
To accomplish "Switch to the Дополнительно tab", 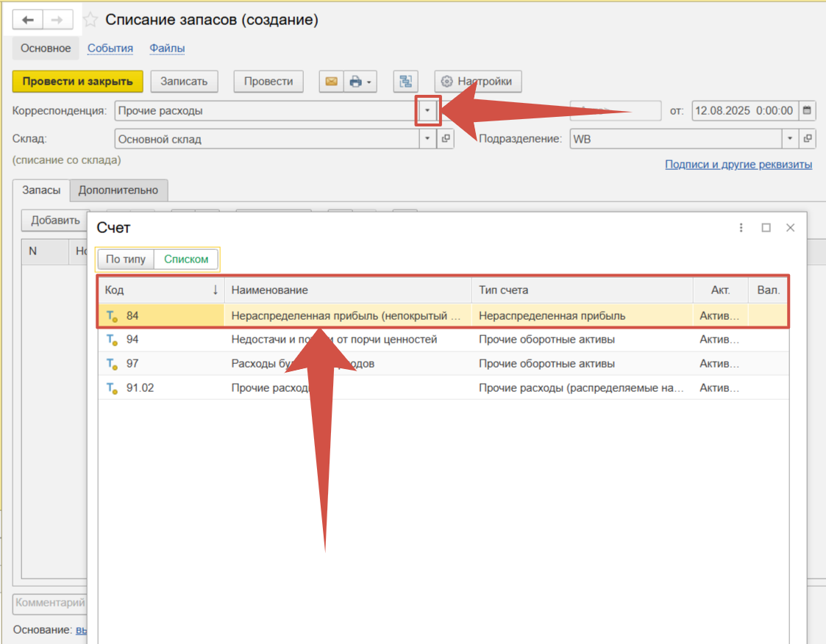I will pos(118,190).
